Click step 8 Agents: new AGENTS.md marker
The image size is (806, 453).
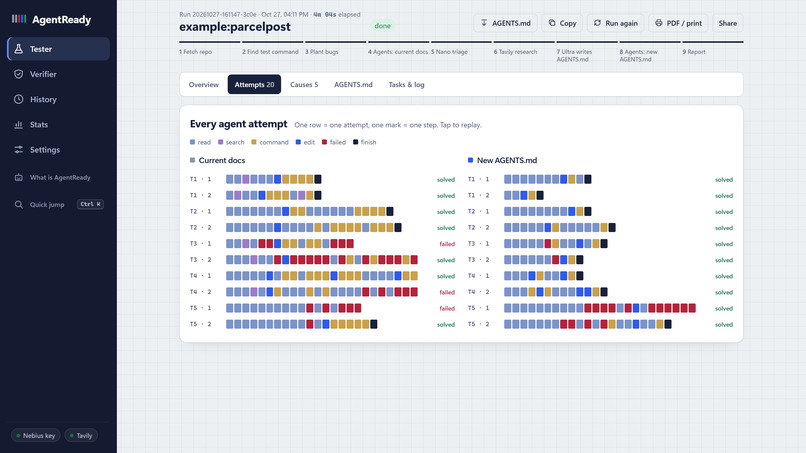650,51
